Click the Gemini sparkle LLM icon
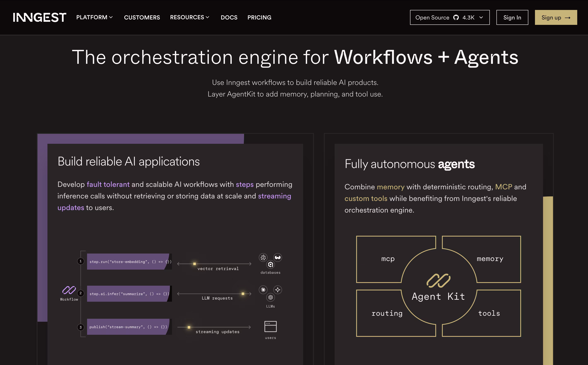The width and height of the screenshot is (588, 365). click(278, 290)
